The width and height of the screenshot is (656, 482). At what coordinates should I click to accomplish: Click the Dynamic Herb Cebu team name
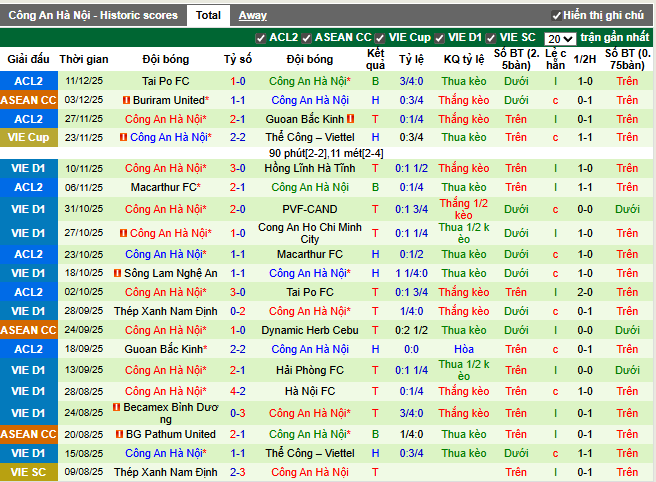309,330
